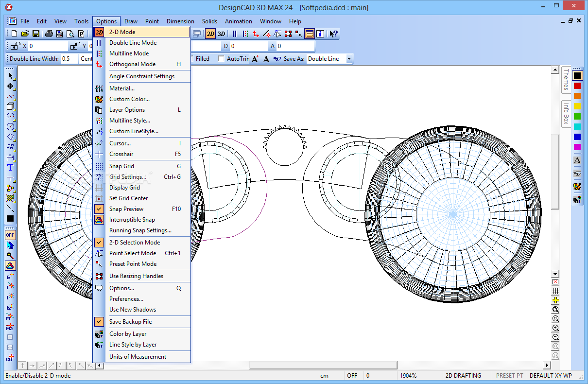Select the Text tool T icon
This screenshot has width=588, height=384.
coord(10,167)
